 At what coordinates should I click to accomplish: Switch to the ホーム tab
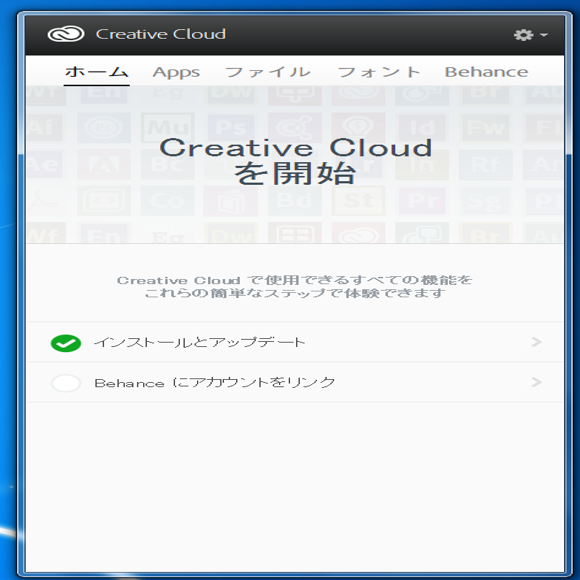point(97,72)
